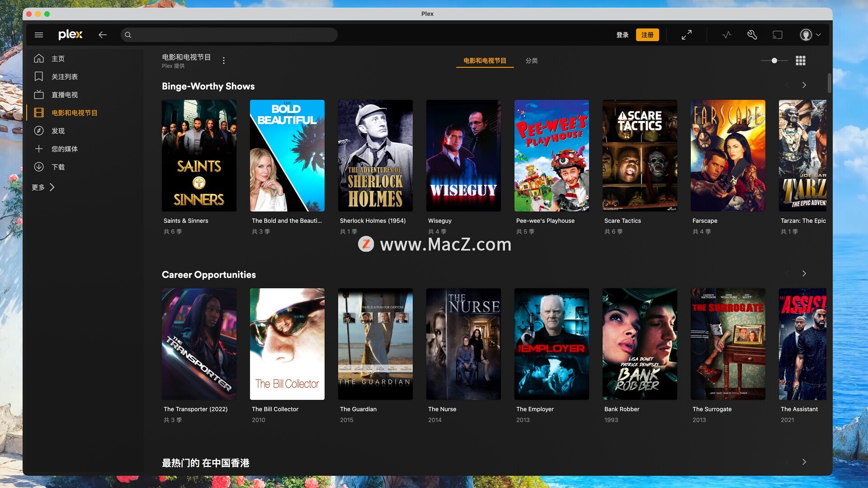The height and width of the screenshot is (488, 868).
Task: Select the 电影和电视节目 tab
Action: click(485, 61)
